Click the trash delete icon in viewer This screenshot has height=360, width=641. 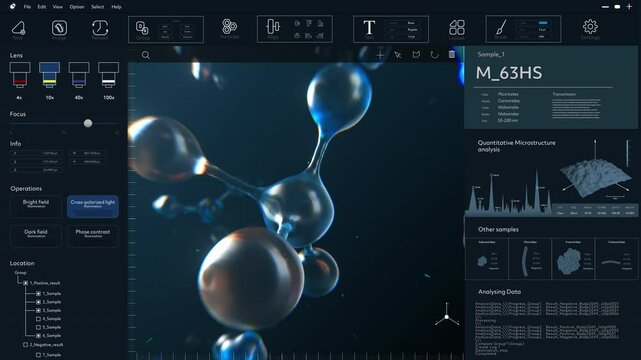pyautogui.click(x=452, y=54)
